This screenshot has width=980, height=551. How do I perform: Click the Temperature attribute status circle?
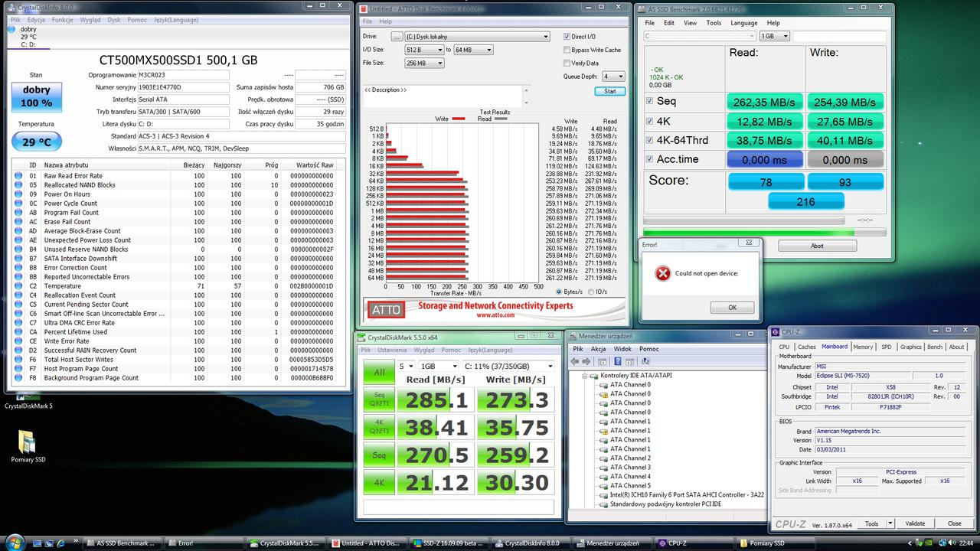[18, 286]
